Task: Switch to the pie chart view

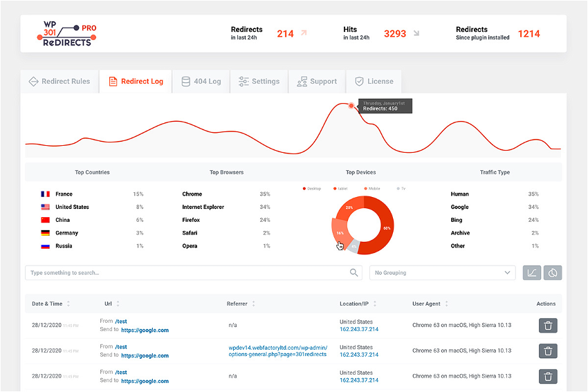Action: point(553,273)
